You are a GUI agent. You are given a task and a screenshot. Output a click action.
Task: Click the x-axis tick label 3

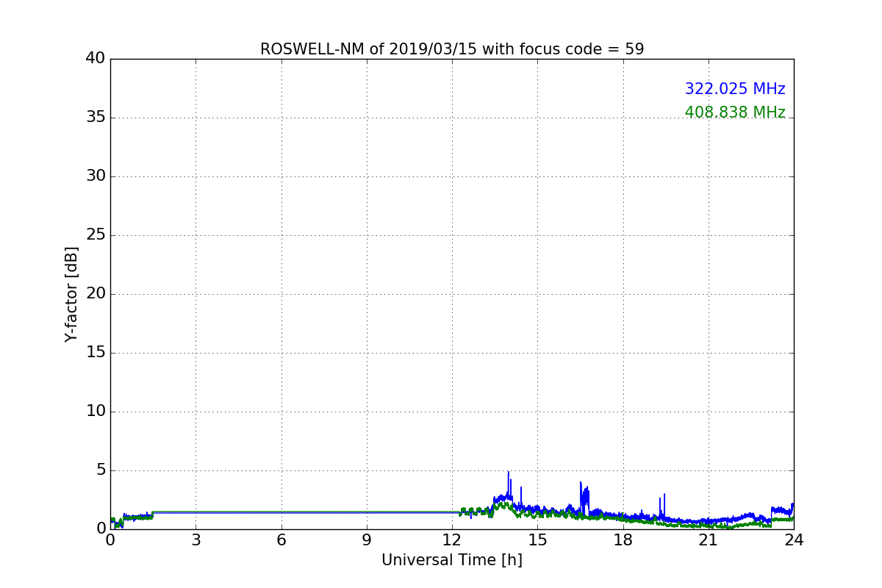196,539
